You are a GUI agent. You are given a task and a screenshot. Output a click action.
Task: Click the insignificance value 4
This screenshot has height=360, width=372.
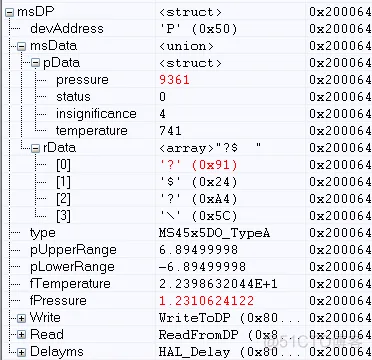click(163, 114)
